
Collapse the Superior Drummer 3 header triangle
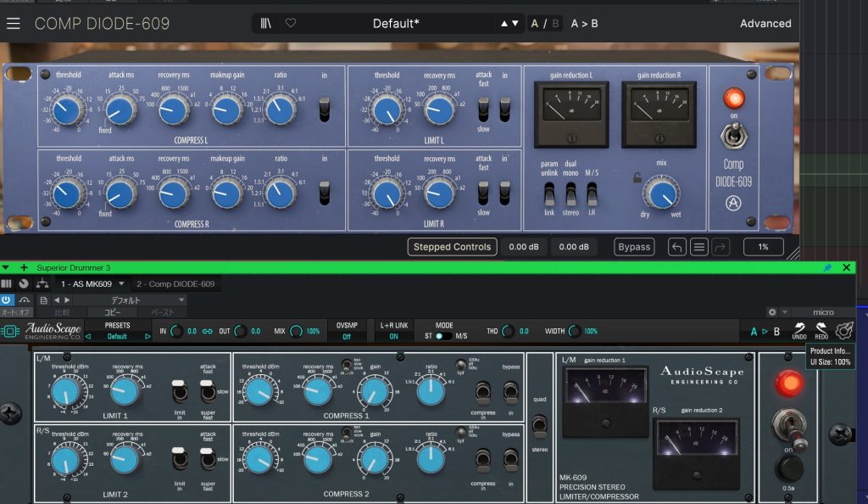pyautogui.click(x=6, y=267)
